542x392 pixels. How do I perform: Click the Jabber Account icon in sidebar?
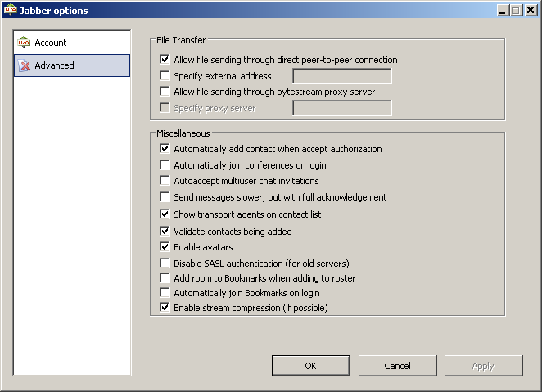[24, 43]
